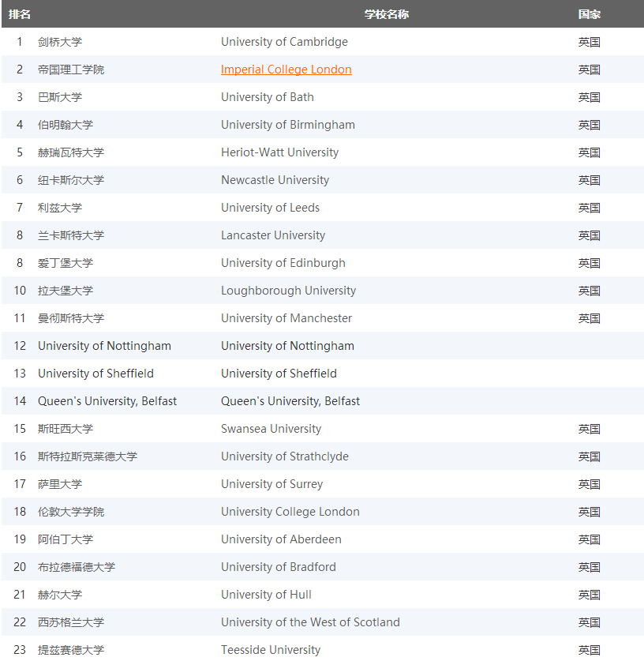Select the 赫尔大学 cell
This screenshot has height=661, width=644.
tap(60, 595)
